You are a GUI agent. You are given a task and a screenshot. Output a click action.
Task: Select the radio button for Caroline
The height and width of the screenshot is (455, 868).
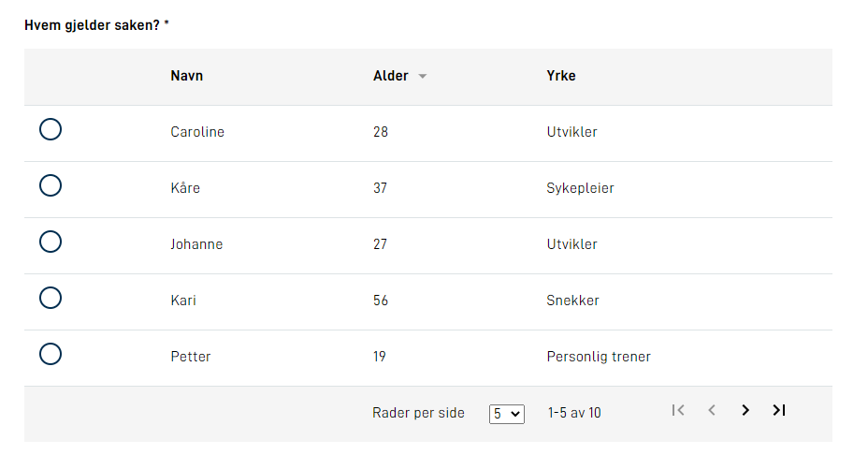coord(51,130)
